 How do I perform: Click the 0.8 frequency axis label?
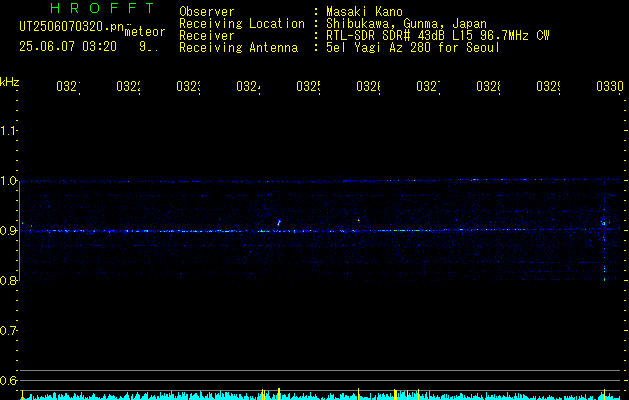point(8,280)
